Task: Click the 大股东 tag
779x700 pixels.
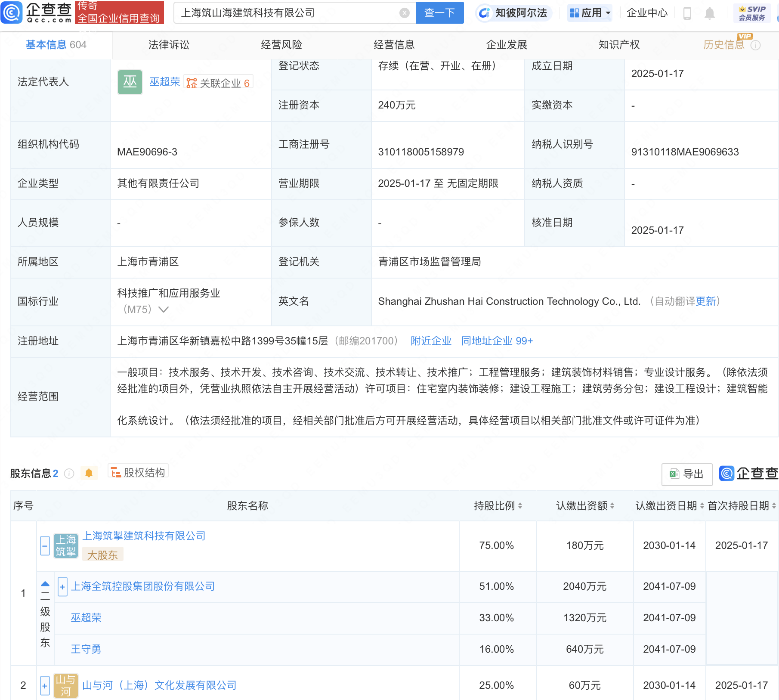Action: coord(102,555)
